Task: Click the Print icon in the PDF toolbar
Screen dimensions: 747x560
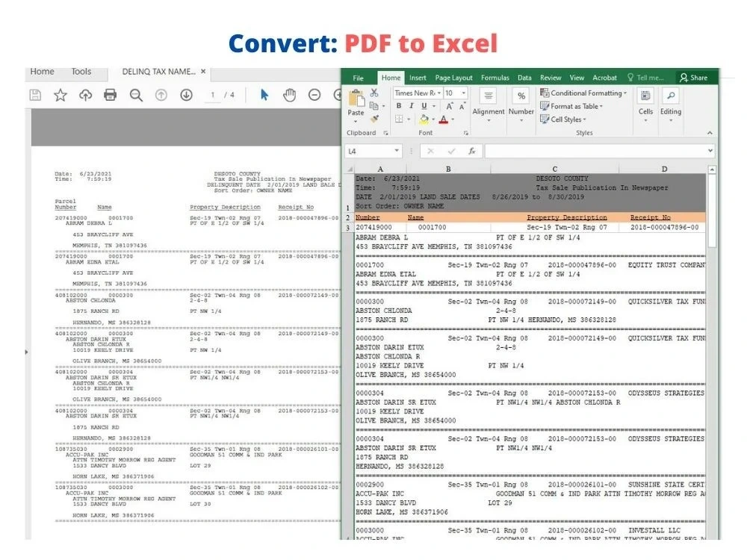Action: coord(110,96)
